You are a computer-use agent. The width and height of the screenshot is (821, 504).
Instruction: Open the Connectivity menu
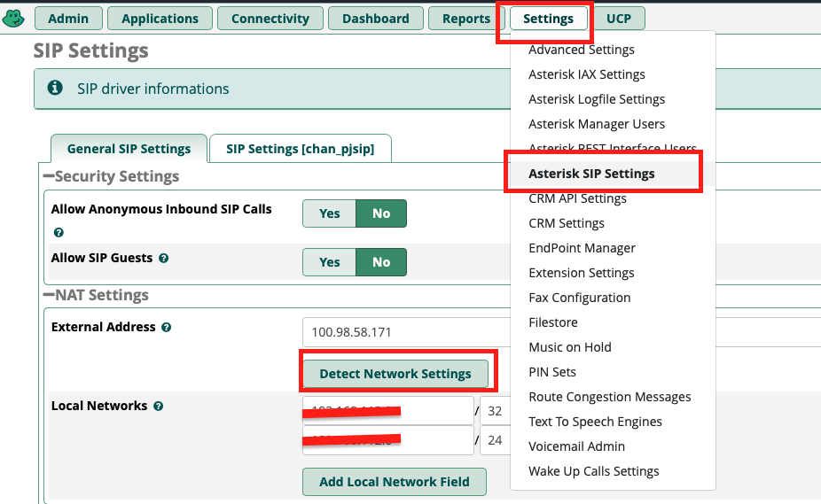[270, 19]
